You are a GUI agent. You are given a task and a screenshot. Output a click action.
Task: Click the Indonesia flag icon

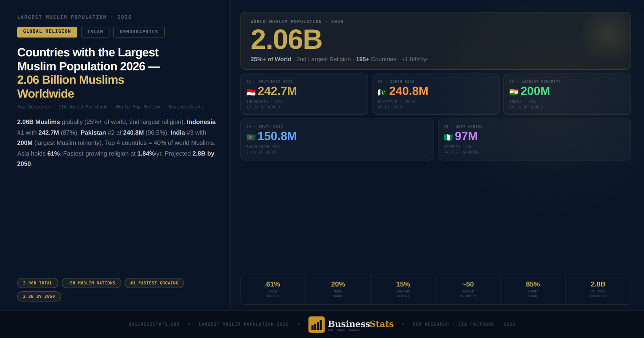251,92
